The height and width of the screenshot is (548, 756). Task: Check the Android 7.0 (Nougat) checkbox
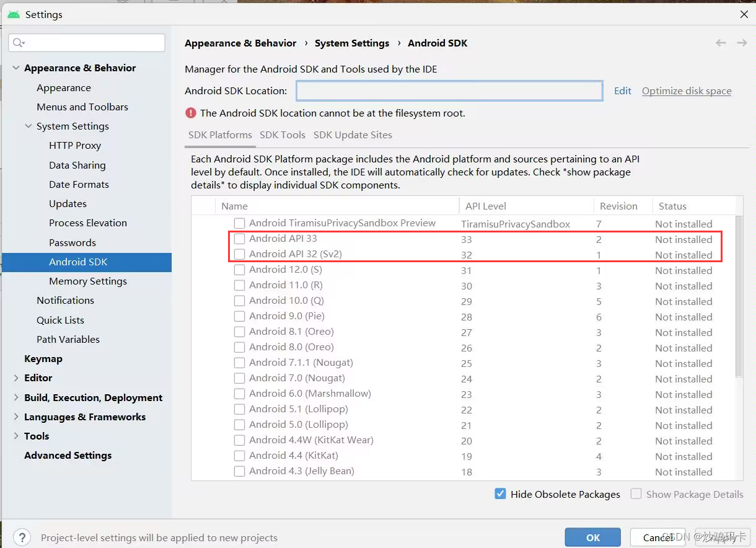click(239, 378)
